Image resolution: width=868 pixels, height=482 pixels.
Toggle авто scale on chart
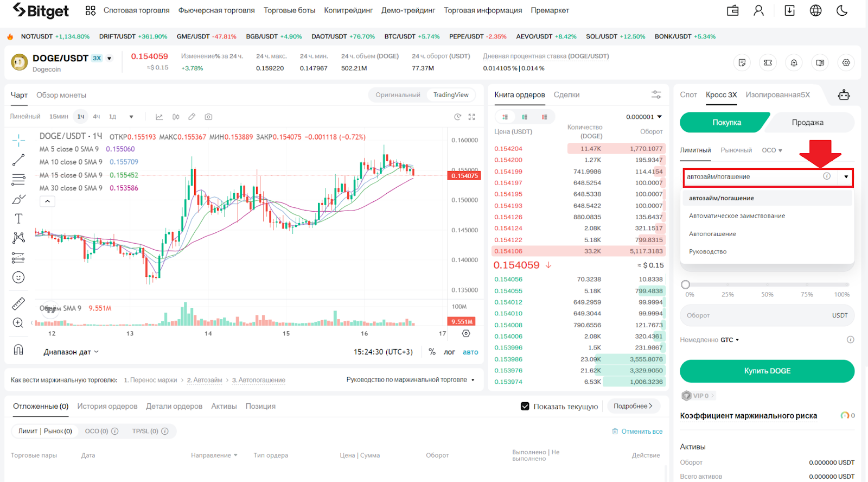[470, 352]
